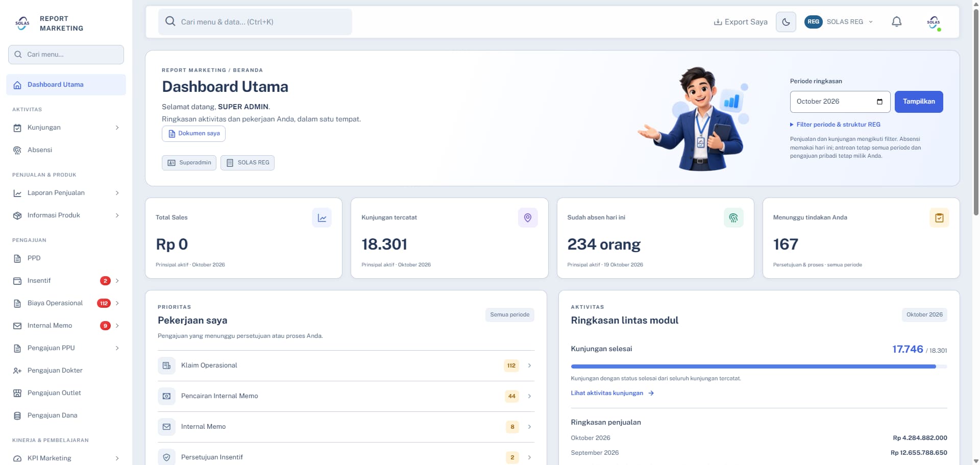Image resolution: width=980 pixels, height=465 pixels.
Task: Click the red 2 badge on Insentif
Action: coord(105,281)
